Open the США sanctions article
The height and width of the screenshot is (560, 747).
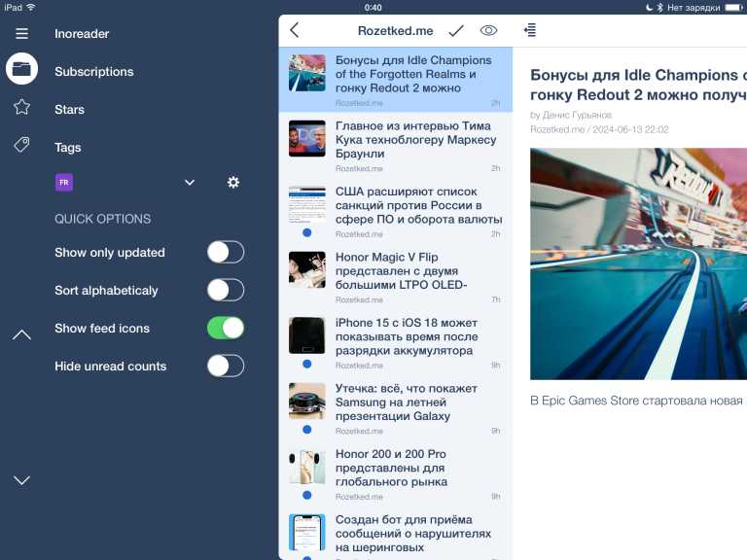pyautogui.click(x=396, y=211)
